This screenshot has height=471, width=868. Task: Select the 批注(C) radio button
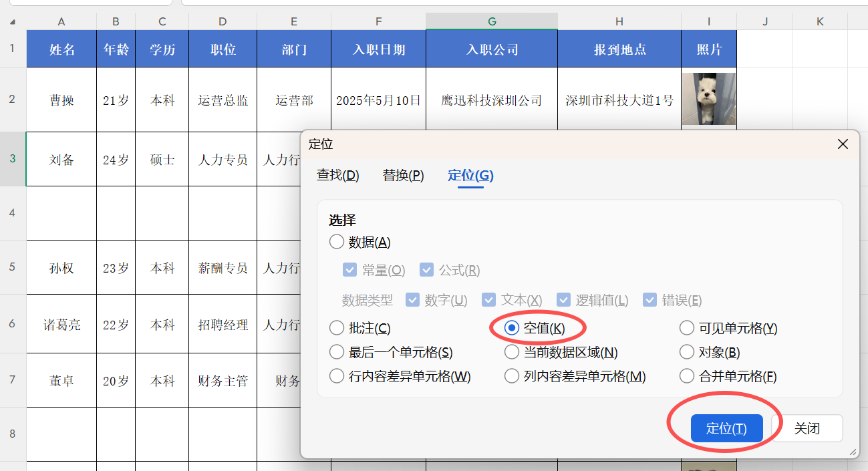point(337,327)
